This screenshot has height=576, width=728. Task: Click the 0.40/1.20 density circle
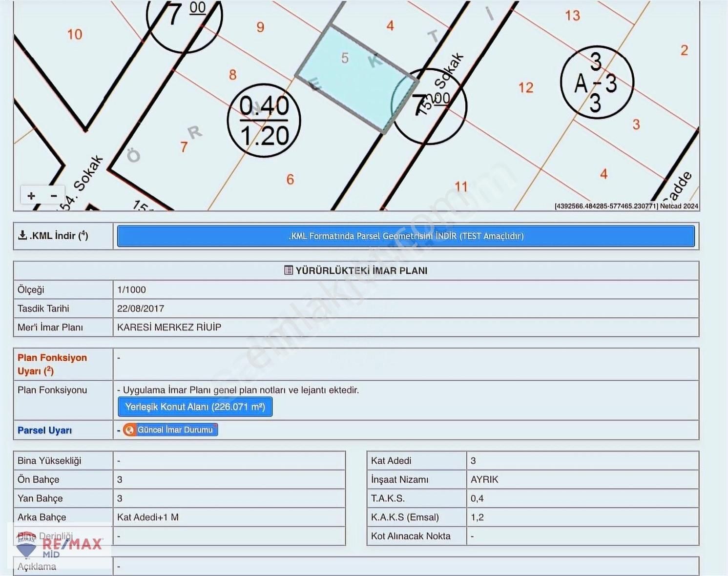point(264,121)
